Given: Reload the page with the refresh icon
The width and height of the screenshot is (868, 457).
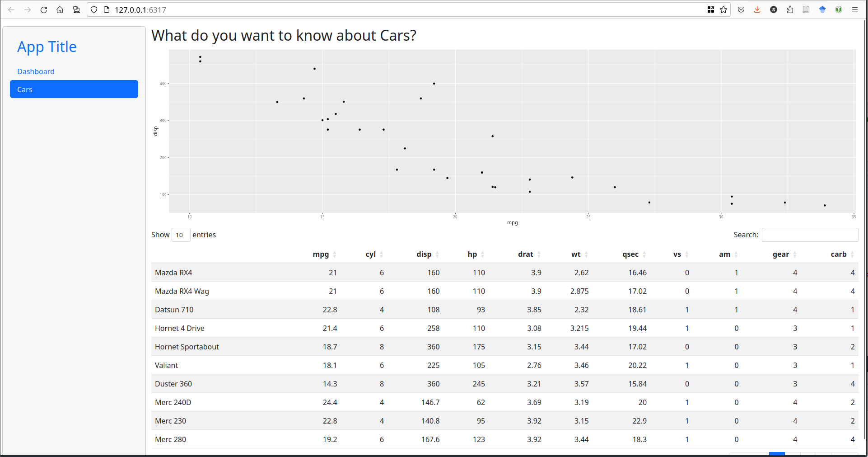Looking at the screenshot, I should [44, 9].
